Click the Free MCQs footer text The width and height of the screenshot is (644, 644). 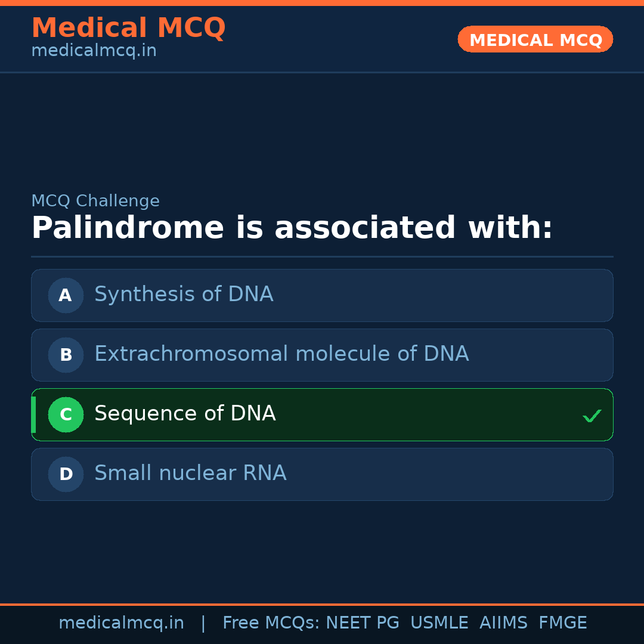pos(271,623)
